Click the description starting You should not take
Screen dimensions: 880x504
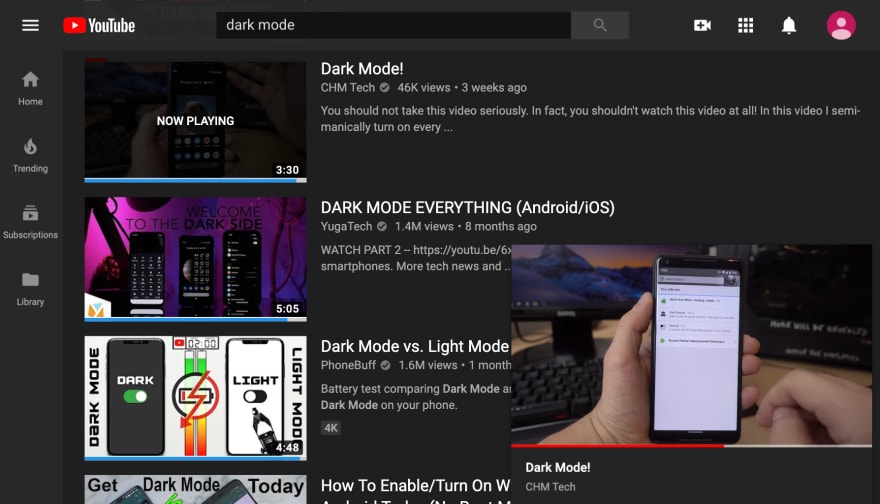(590, 119)
